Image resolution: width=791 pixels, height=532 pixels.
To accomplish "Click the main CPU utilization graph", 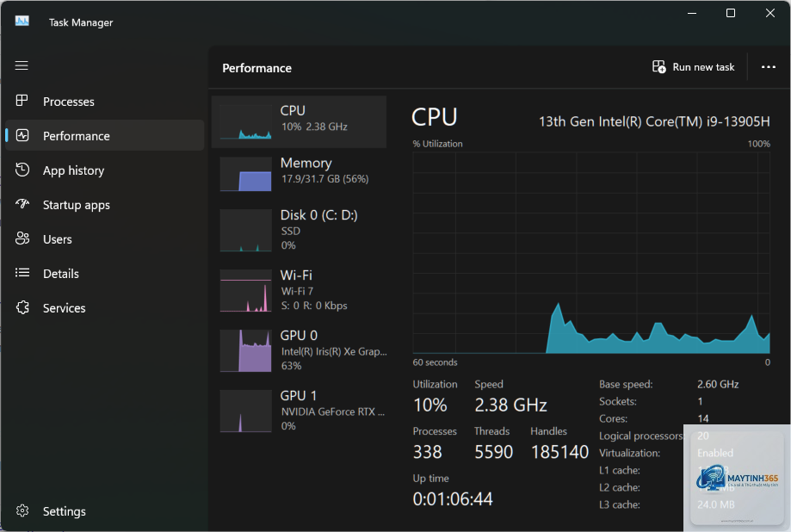I will [591, 253].
